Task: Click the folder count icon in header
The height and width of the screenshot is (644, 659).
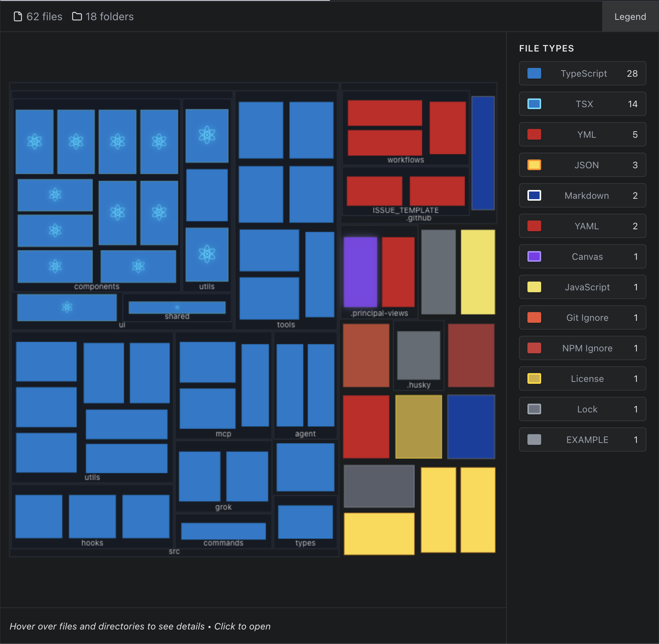Action: tap(77, 17)
